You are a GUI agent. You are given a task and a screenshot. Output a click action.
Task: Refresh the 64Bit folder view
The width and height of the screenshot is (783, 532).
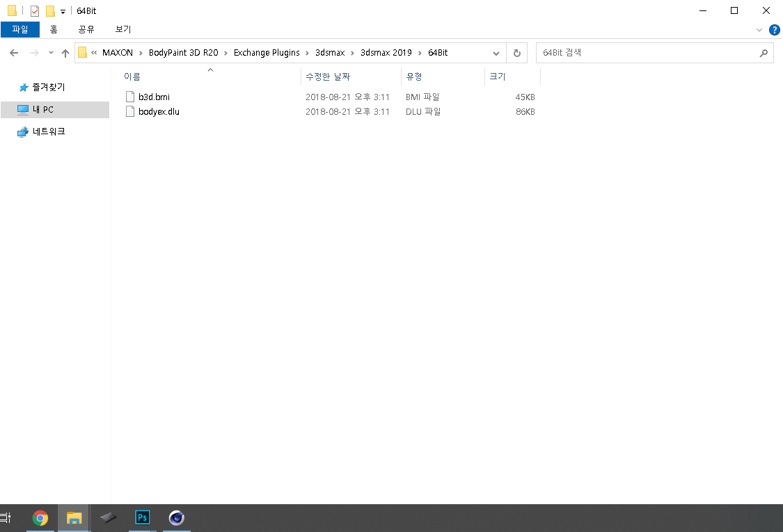(x=517, y=53)
